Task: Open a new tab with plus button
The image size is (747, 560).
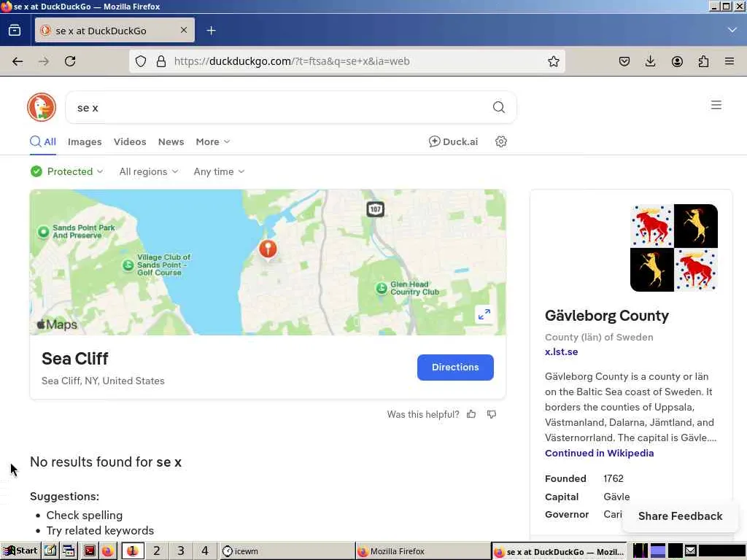Action: point(211,31)
